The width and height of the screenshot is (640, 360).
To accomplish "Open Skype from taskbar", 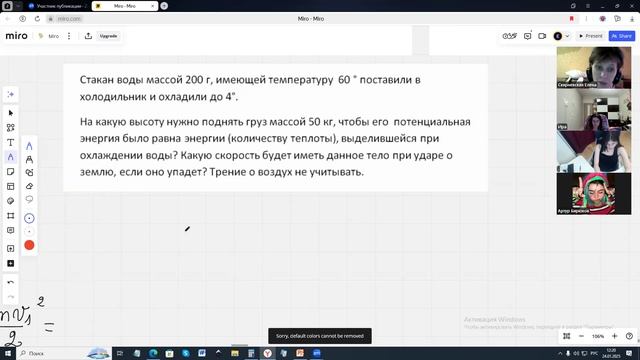I will click(186, 353).
